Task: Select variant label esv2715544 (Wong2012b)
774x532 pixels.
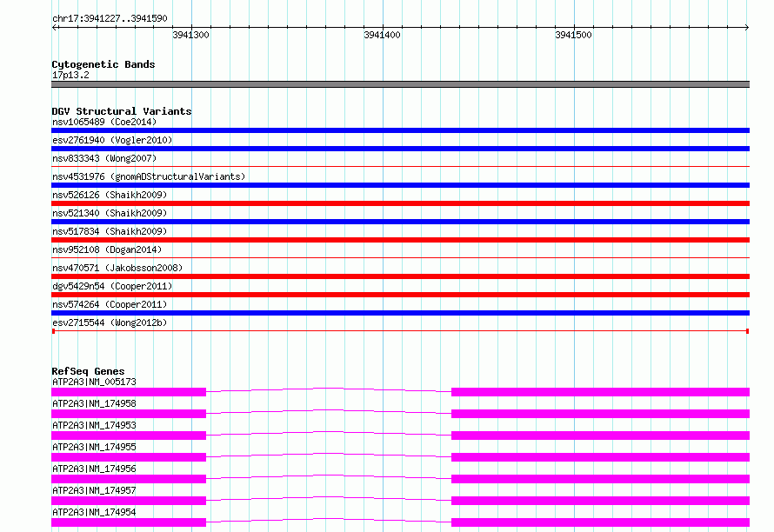Action: (110, 323)
